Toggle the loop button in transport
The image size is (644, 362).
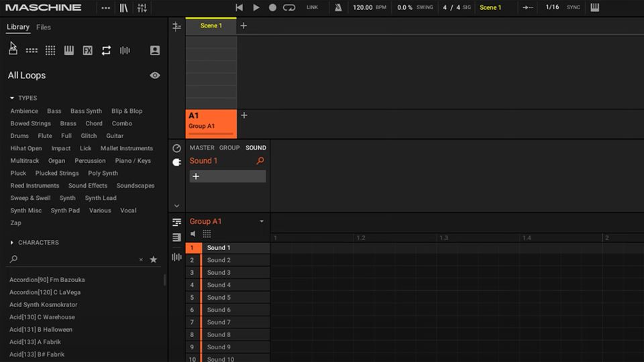click(x=289, y=7)
